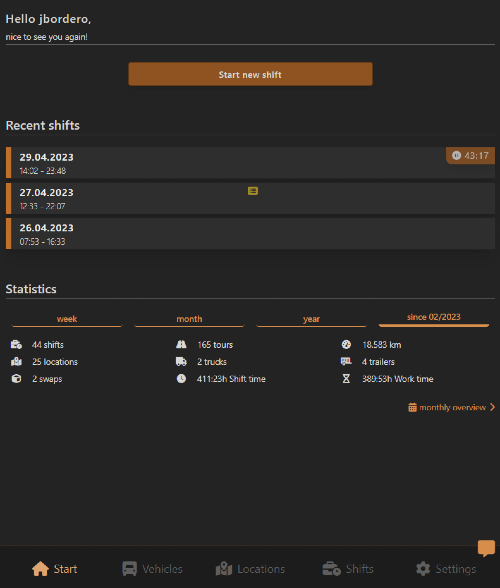Image resolution: width=500 pixels, height=588 pixels.
Task: Click the yellow note icon on 27.04.2023 shift
Action: pyautogui.click(x=253, y=191)
